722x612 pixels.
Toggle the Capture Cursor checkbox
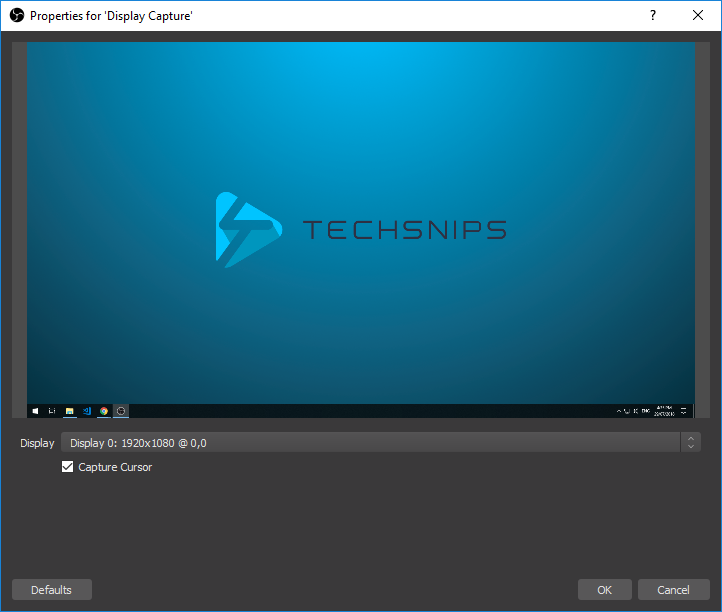(x=68, y=467)
